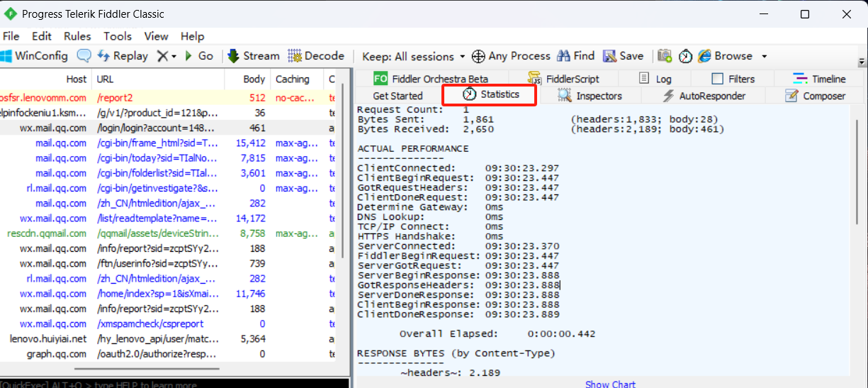868x388 pixels.
Task: Click the QuickExec command input box
Action: pyautogui.click(x=174, y=384)
